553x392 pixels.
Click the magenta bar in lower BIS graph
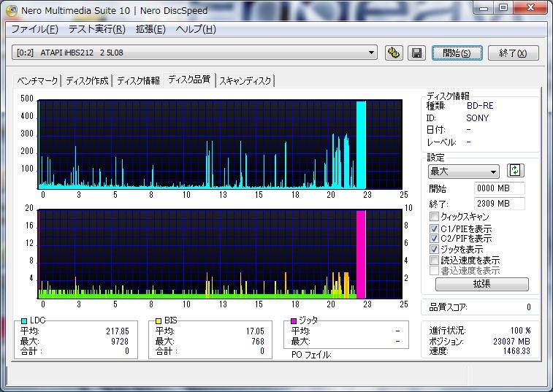pos(361,255)
